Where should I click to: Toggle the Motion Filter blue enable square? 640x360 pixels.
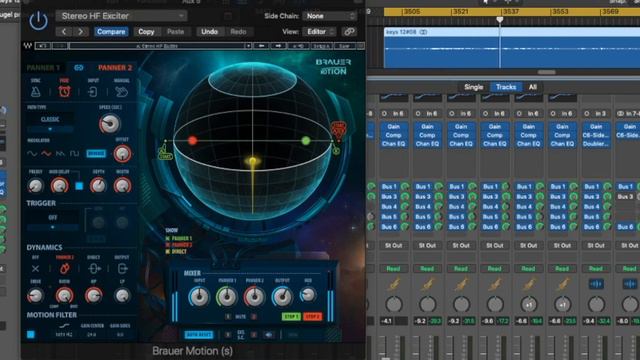pyautogui.click(x=31, y=335)
